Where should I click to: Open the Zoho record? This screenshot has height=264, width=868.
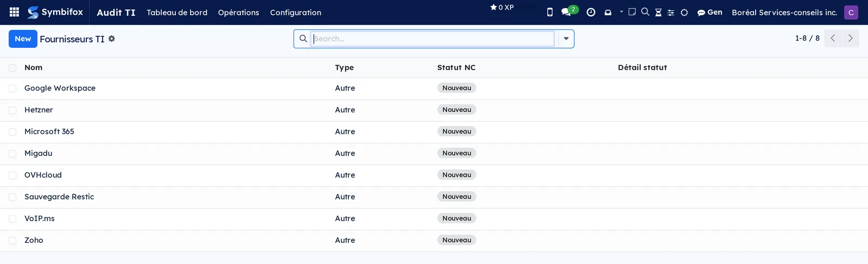(x=34, y=240)
